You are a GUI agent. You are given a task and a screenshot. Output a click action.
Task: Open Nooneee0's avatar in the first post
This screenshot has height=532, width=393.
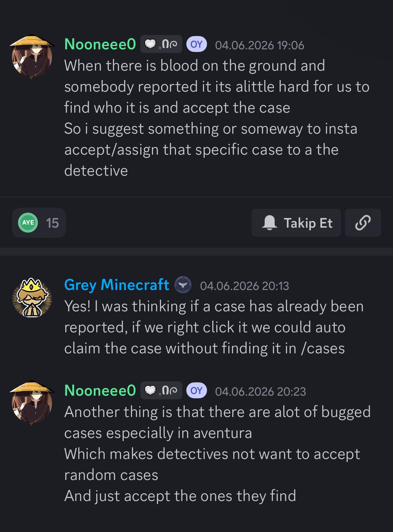click(32, 57)
